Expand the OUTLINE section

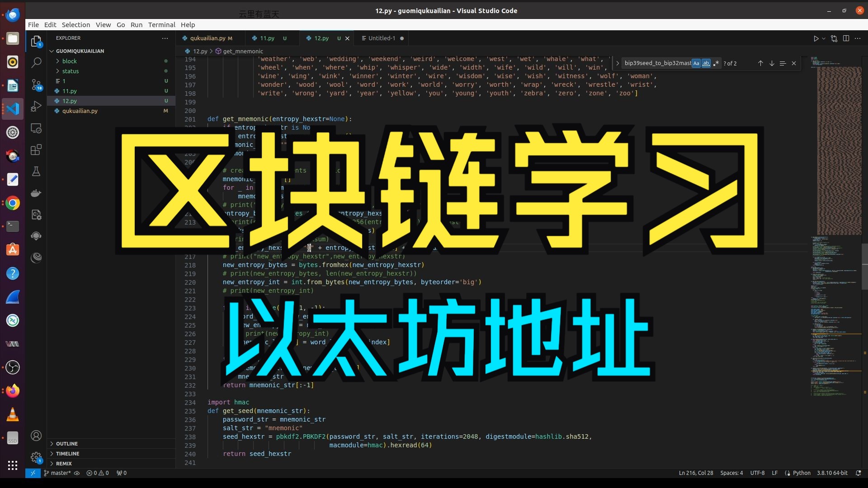[67, 444]
